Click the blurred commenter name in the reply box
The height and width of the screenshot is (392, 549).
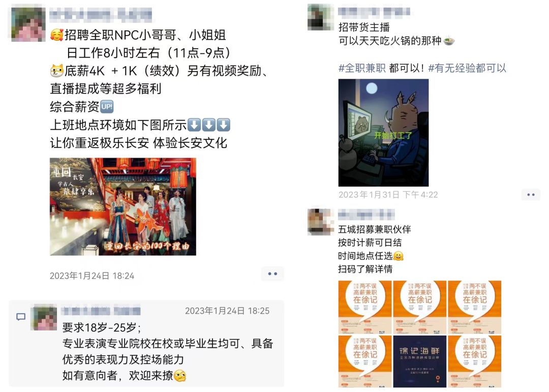(101, 311)
